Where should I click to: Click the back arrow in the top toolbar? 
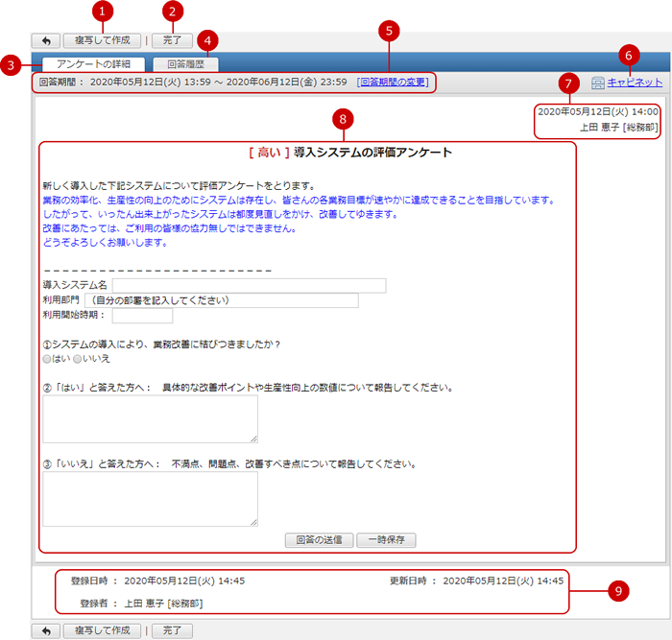pyautogui.click(x=45, y=41)
